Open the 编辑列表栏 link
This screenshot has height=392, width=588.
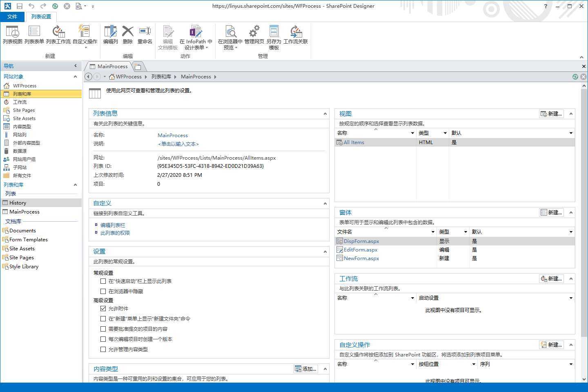coord(113,225)
